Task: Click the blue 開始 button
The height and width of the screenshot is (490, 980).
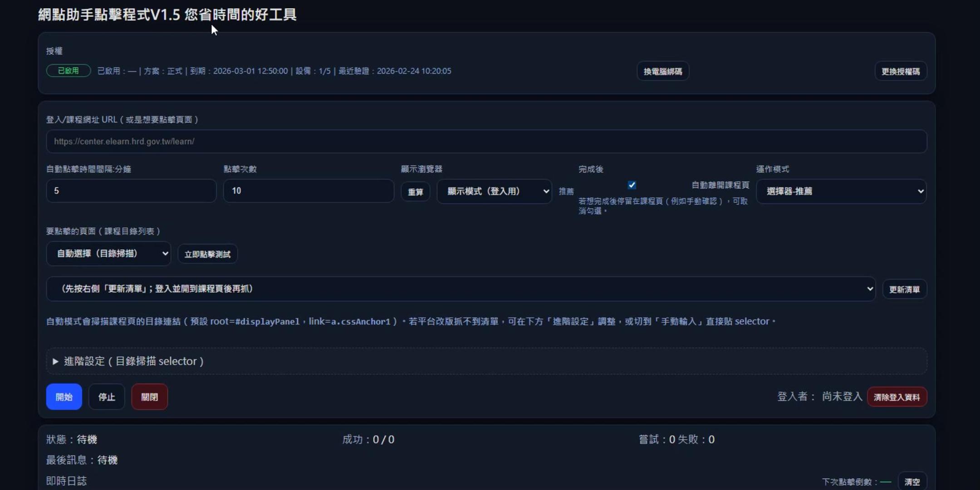Action: click(x=64, y=397)
